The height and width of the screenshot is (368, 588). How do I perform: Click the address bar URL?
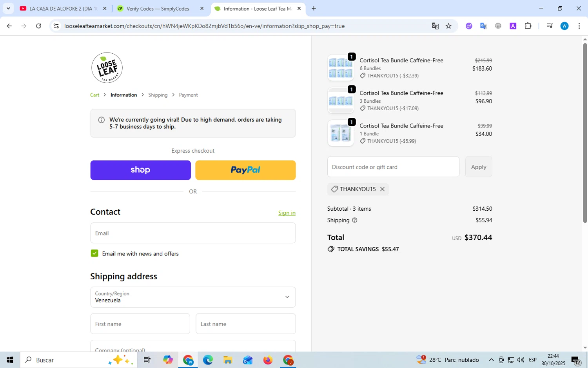204,26
